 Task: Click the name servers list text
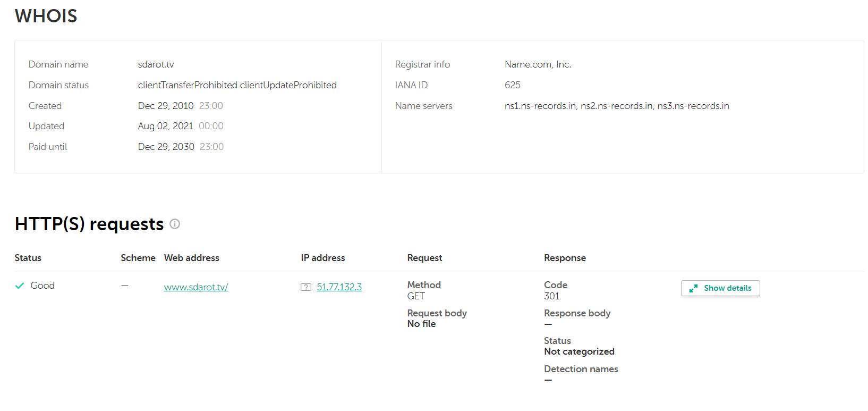(617, 106)
